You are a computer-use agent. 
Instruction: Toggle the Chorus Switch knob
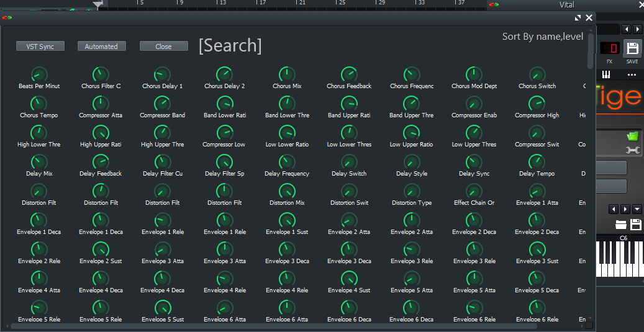click(537, 74)
